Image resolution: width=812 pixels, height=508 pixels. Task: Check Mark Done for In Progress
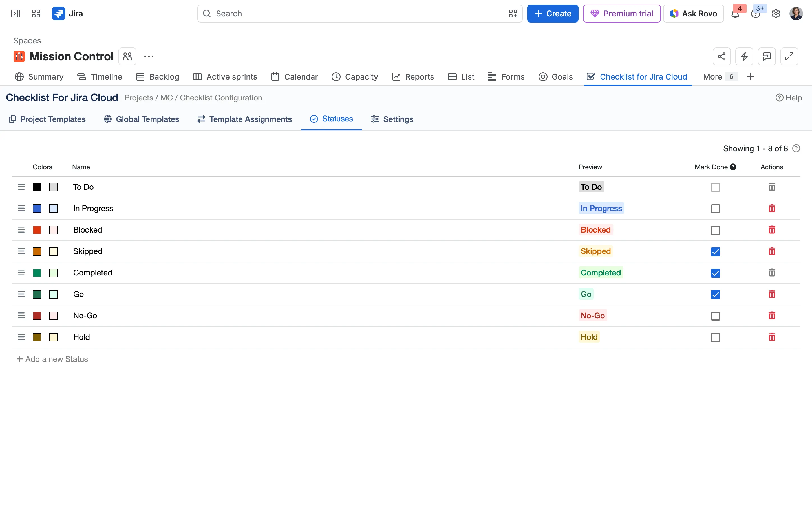[715, 209]
